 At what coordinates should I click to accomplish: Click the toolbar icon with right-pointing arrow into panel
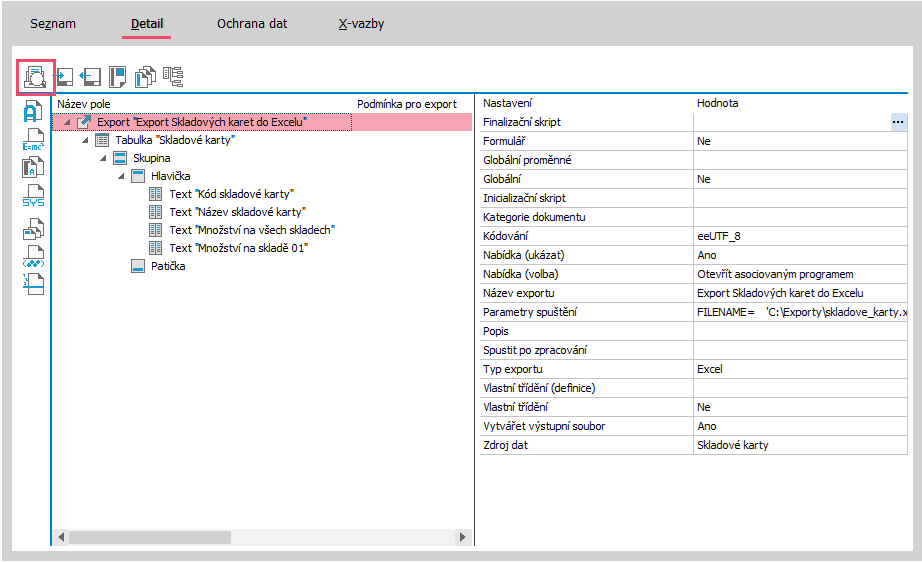pos(64,77)
